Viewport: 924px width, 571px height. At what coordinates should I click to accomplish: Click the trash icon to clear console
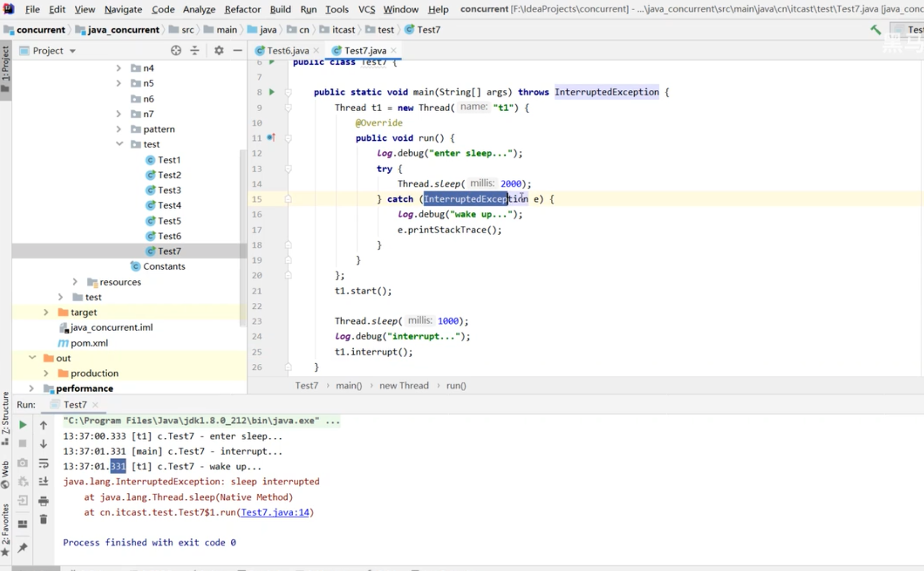44,519
